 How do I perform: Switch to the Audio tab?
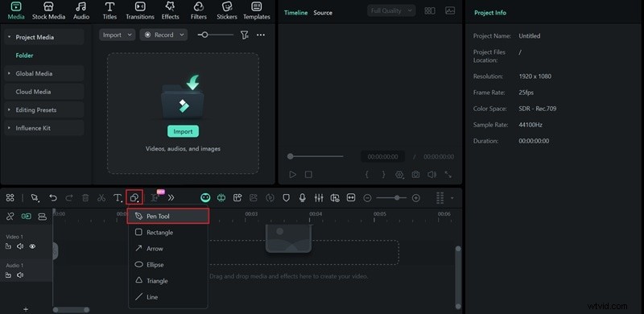81,11
